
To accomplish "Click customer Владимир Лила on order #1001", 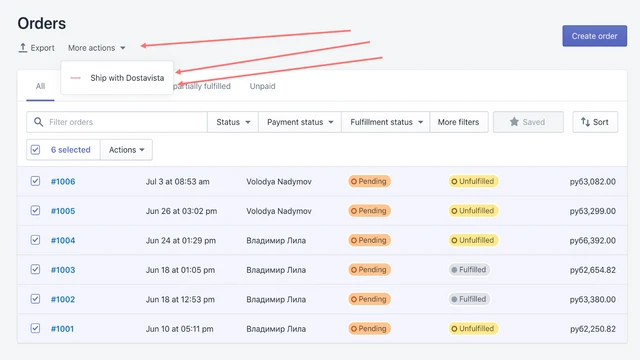I will (276, 329).
